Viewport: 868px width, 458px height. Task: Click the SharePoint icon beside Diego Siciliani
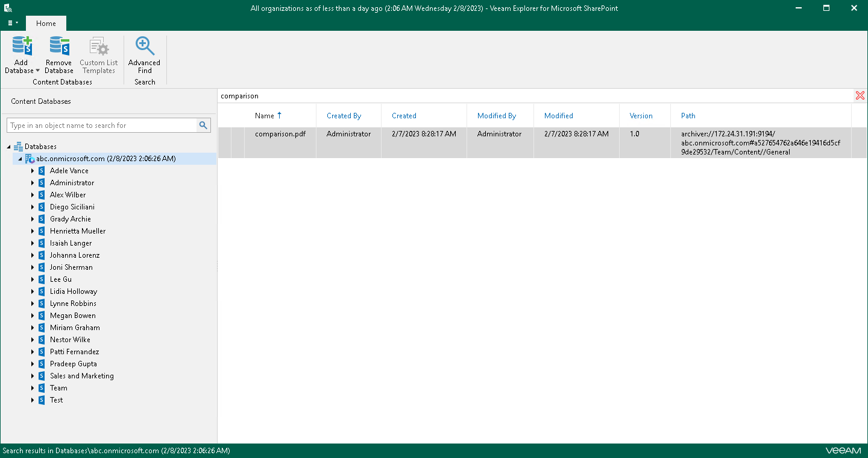coord(42,207)
